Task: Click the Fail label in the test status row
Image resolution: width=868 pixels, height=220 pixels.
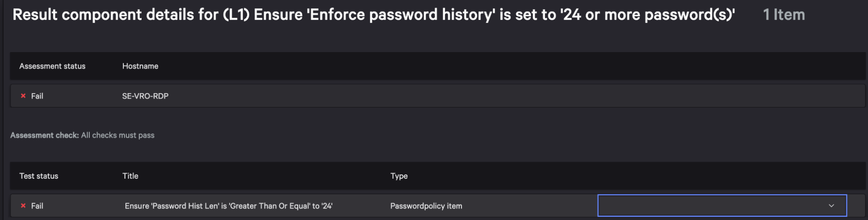Action: pos(37,206)
